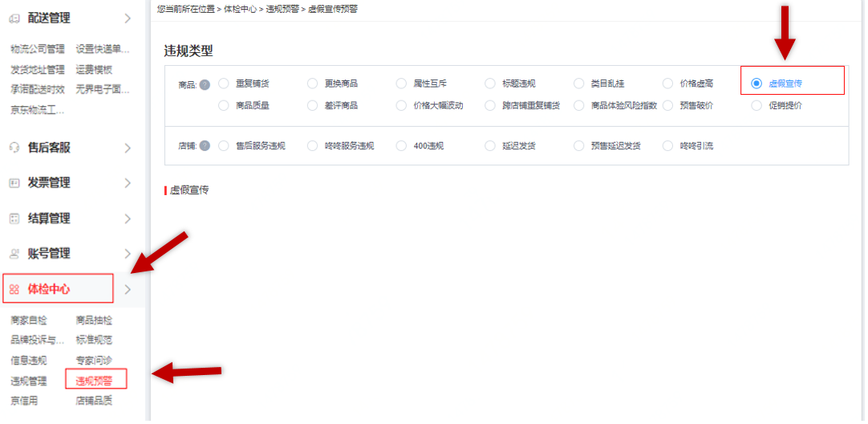Go to 信息违规 in the sidebar
Image resolution: width=868 pixels, height=424 pixels.
pos(29,361)
